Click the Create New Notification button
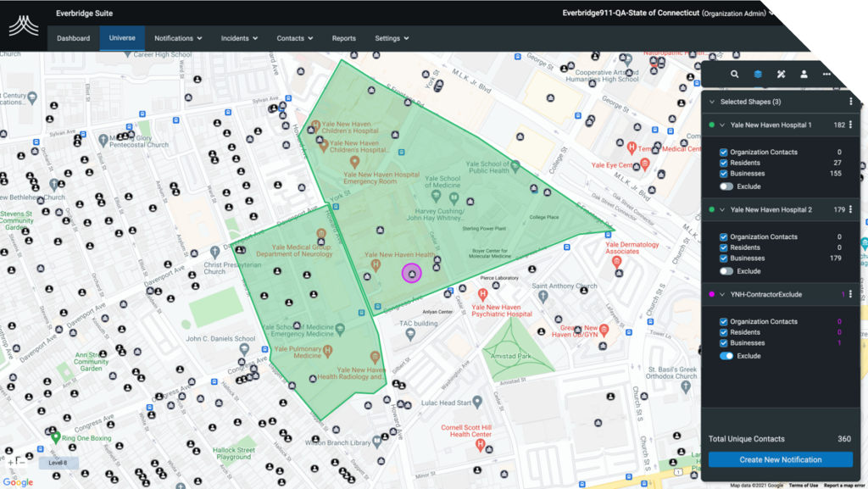Screen dimensions: 868x489 (781, 459)
